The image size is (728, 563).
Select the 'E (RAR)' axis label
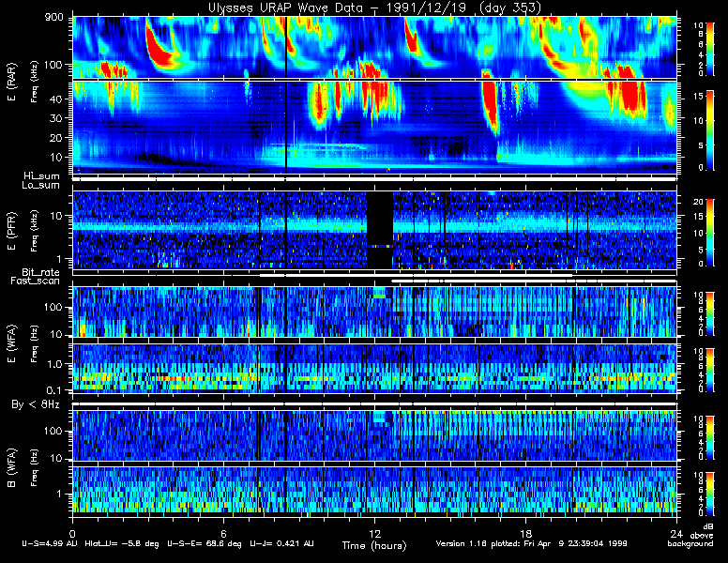pyautogui.click(x=11, y=83)
